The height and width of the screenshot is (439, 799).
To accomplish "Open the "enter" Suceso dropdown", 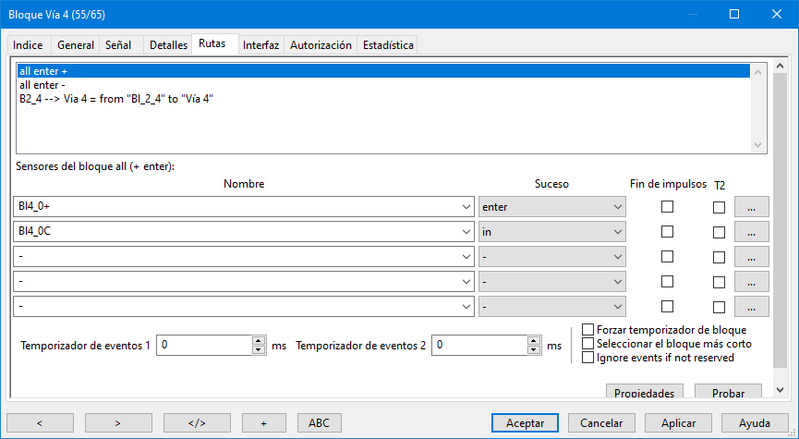I will (x=552, y=207).
